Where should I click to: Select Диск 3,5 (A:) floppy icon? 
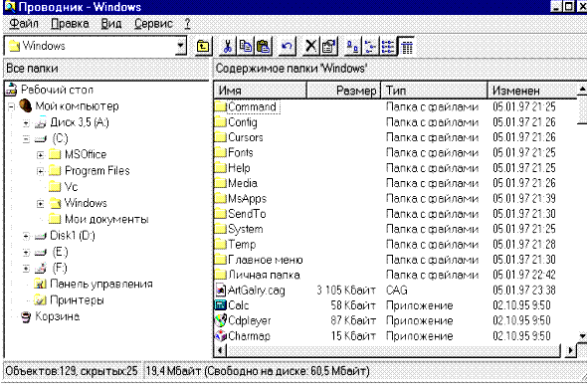pyautogui.click(x=41, y=122)
